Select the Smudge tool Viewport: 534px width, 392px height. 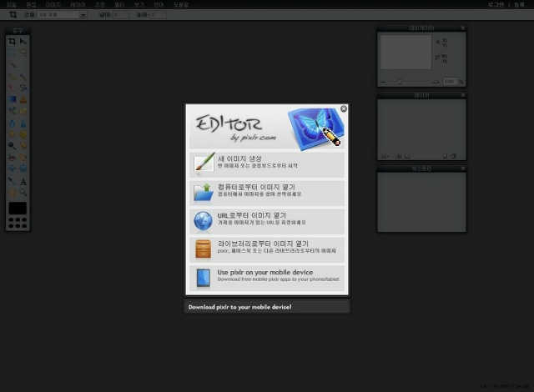(13, 134)
